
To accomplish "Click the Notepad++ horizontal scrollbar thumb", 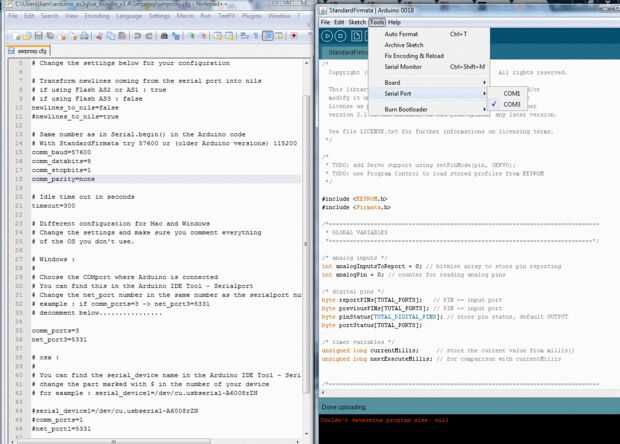I will pos(113,441).
